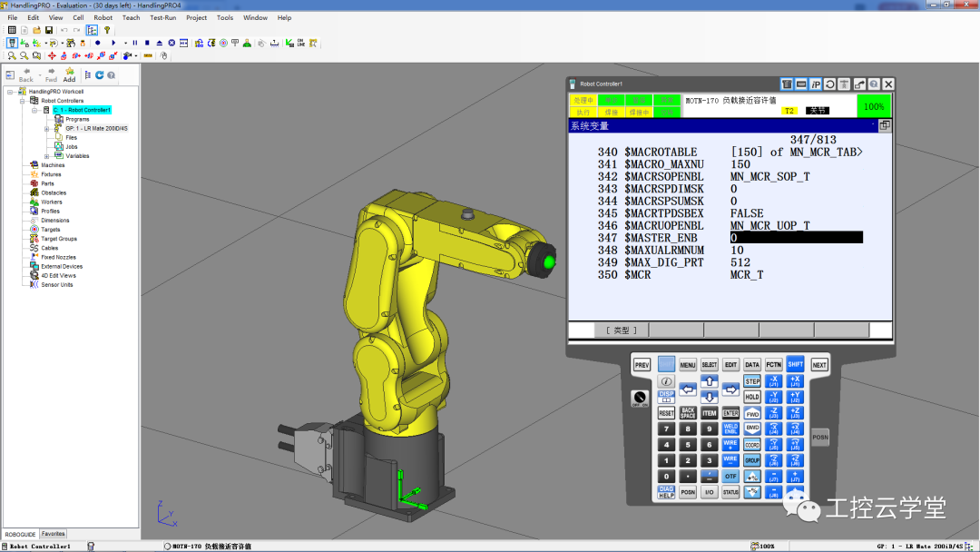This screenshot has height=552, width=980.
Task: Click the pendant ENTER key
Action: pos(730,413)
